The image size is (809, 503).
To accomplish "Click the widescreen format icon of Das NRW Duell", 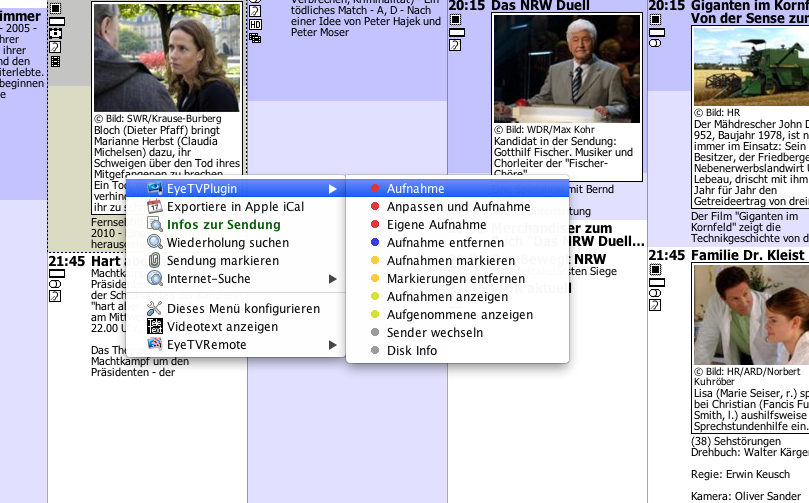I will [457, 33].
